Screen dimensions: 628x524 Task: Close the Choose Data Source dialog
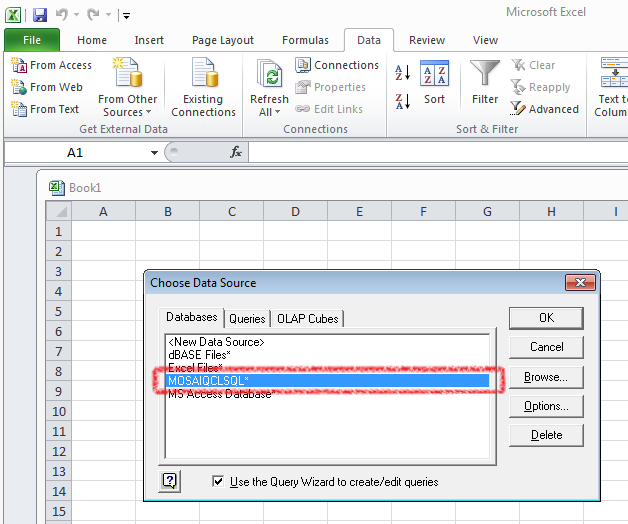580,283
